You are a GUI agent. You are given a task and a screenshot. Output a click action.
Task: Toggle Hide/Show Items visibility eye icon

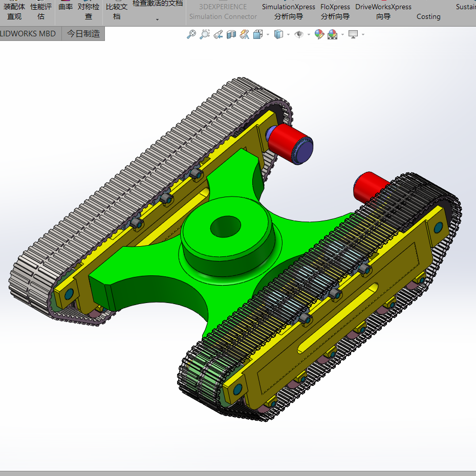[299, 34]
